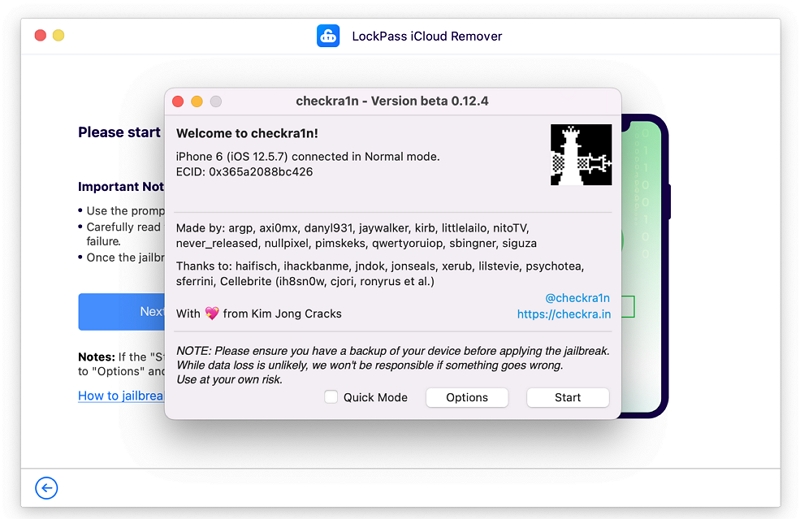800x519 pixels.
Task: Click the blue Next button in LockPass
Action: tap(121, 311)
